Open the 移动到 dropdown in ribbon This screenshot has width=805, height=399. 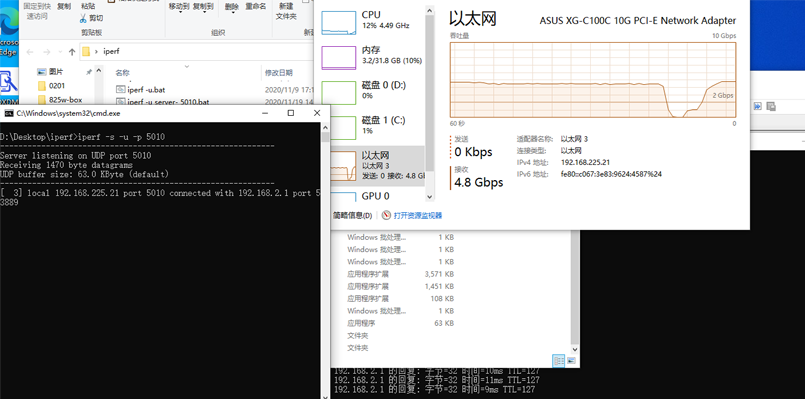[179, 8]
